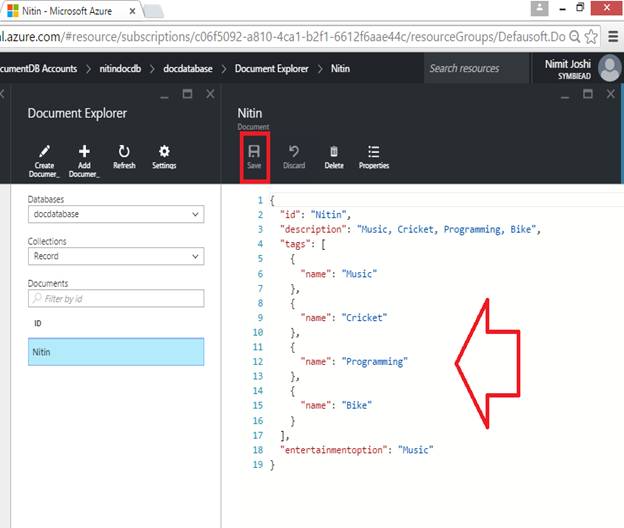Maximize the Document Explorer blade

coord(187,94)
